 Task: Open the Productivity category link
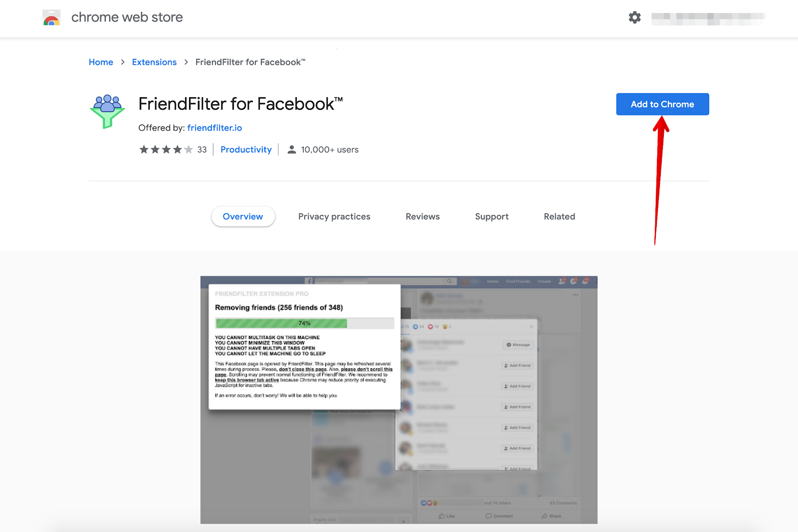click(246, 150)
